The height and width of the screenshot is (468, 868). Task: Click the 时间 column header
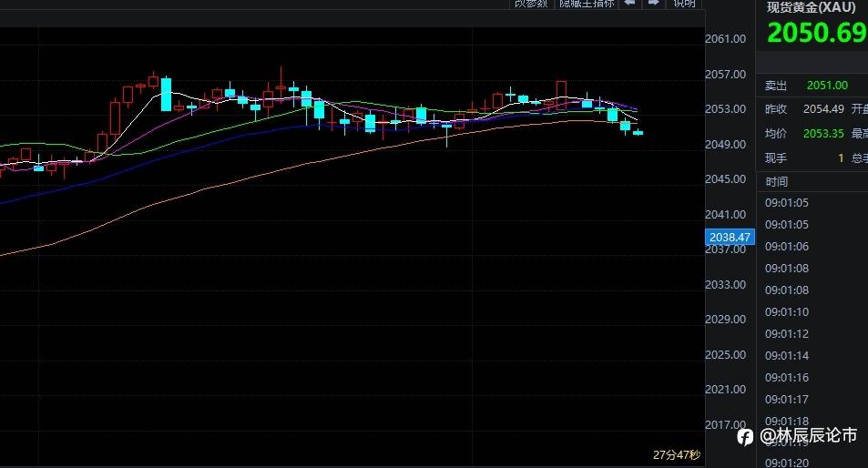click(x=777, y=181)
